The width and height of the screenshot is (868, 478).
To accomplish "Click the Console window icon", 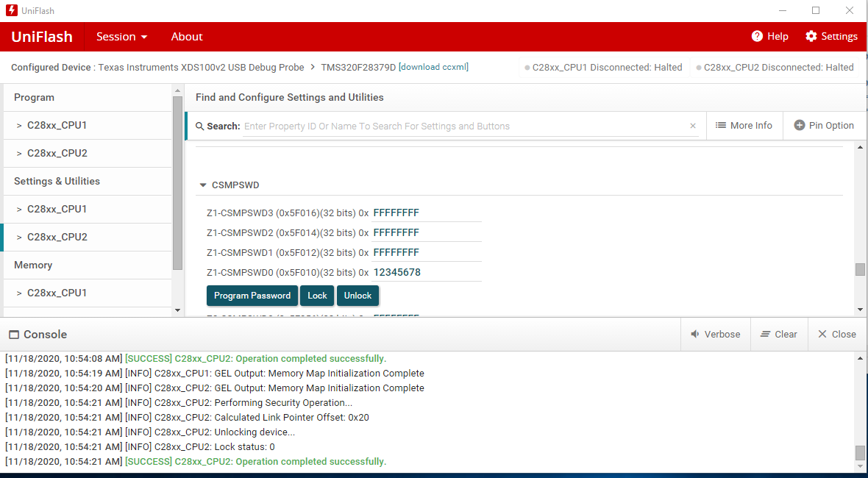I will 14,335.
